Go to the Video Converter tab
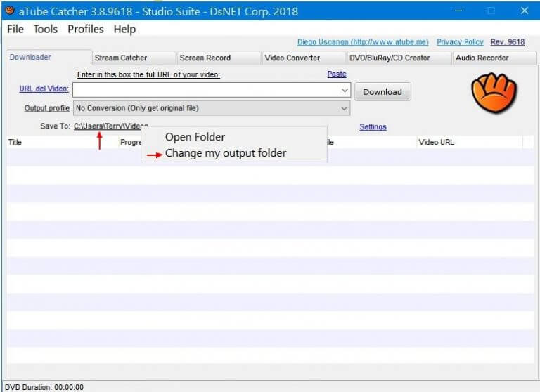 point(304,58)
